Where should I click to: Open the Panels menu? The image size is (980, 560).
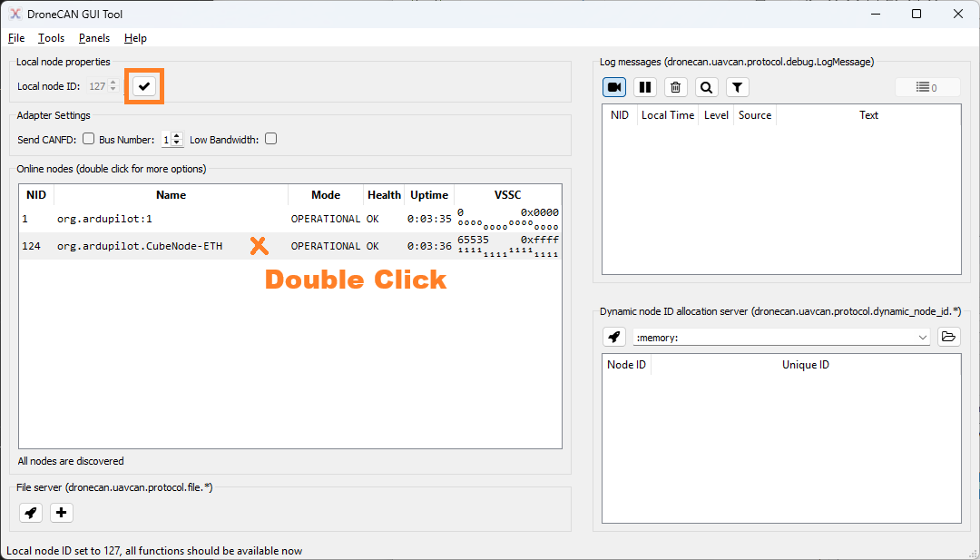click(94, 38)
